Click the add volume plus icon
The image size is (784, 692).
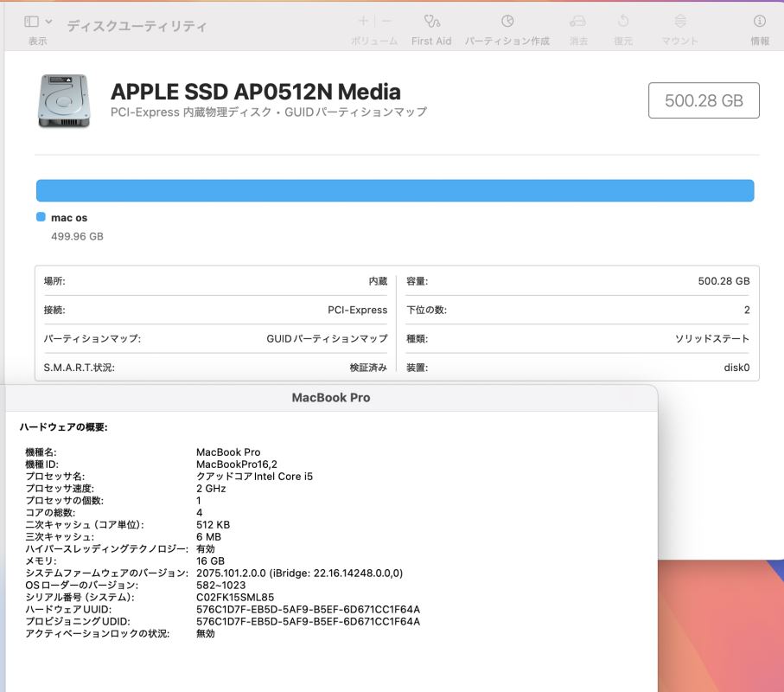coord(364,21)
